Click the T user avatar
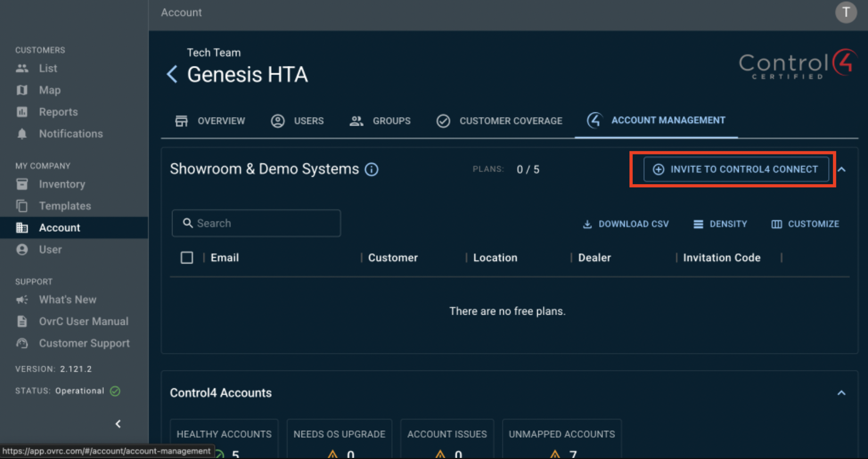The height and width of the screenshot is (459, 868). pos(846,12)
